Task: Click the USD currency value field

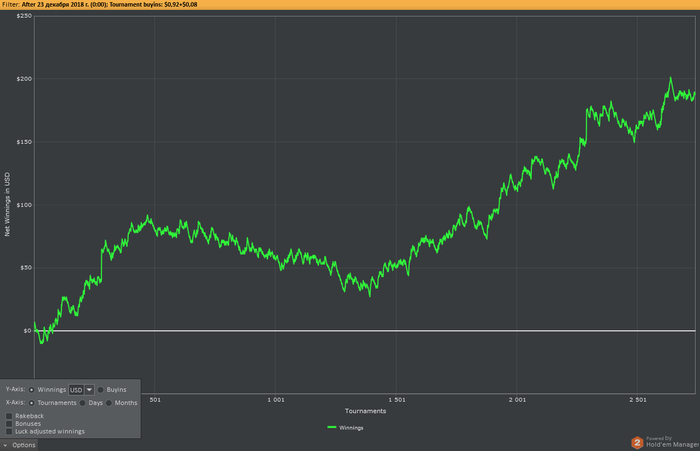Action: pos(76,390)
